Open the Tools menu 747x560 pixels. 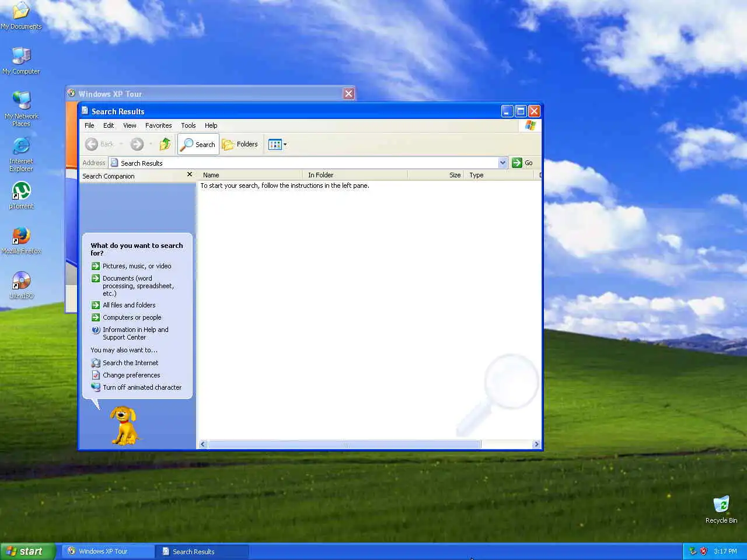(x=188, y=125)
